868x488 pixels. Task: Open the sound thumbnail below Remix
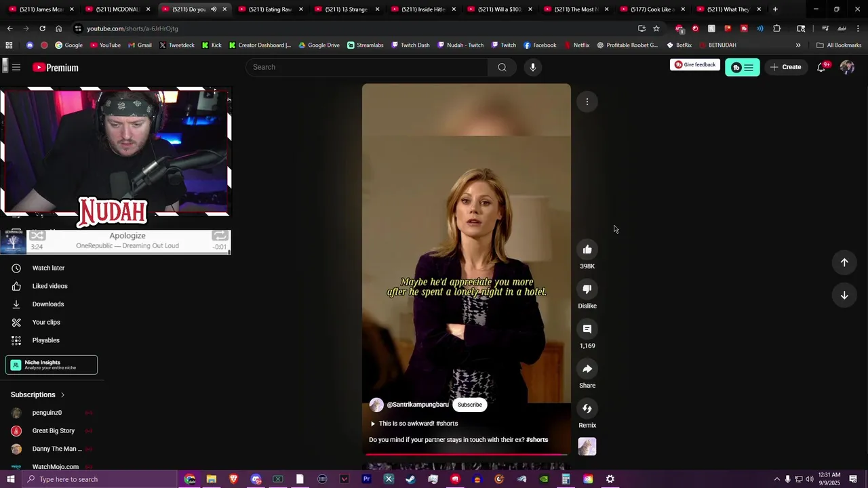pos(587,446)
